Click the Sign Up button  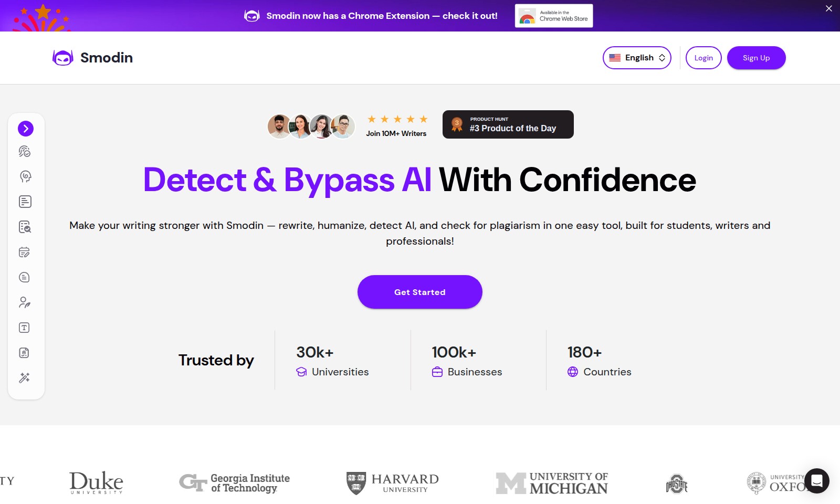coord(756,58)
